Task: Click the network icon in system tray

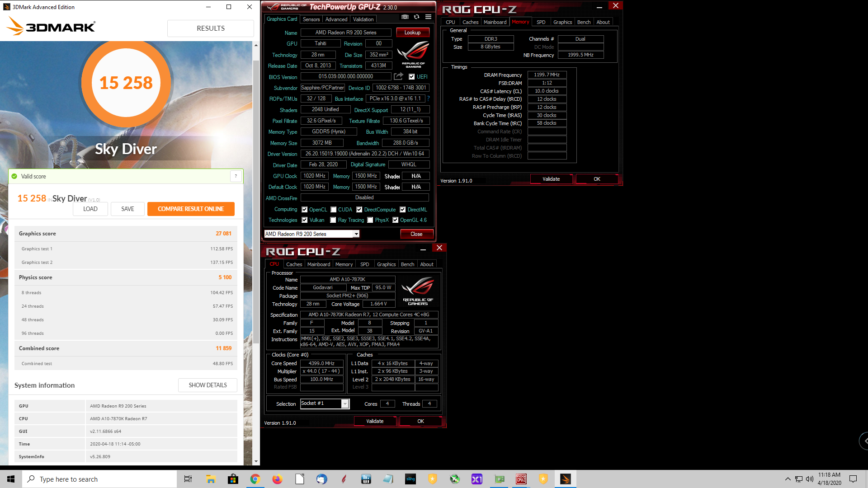Action: [799, 479]
